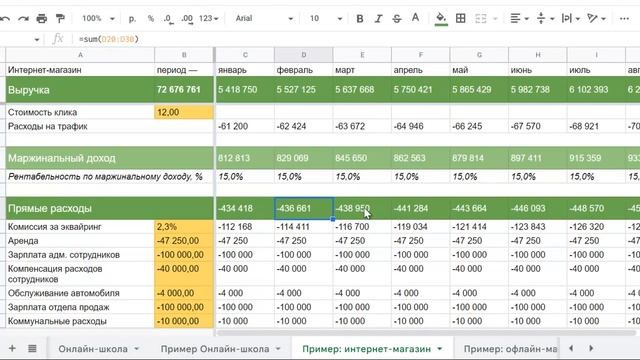The height and width of the screenshot is (360, 640).
Task: Toggle strikethrough formatting
Action: (x=397, y=18)
